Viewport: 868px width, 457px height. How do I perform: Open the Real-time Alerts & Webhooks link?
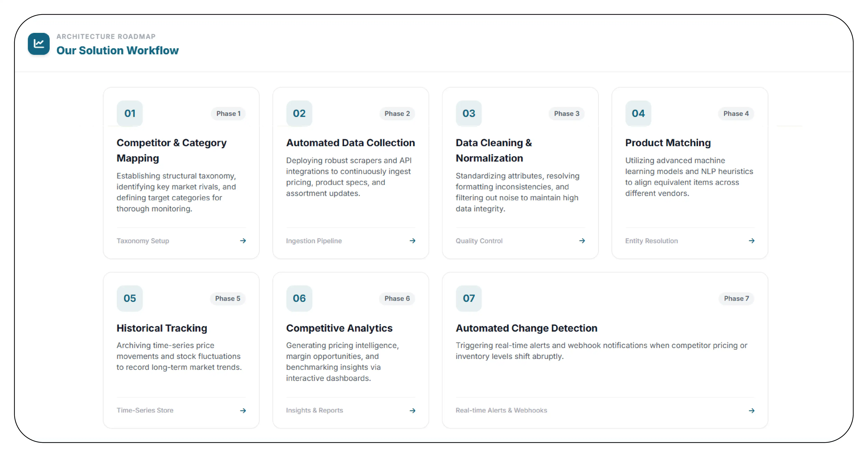501,410
